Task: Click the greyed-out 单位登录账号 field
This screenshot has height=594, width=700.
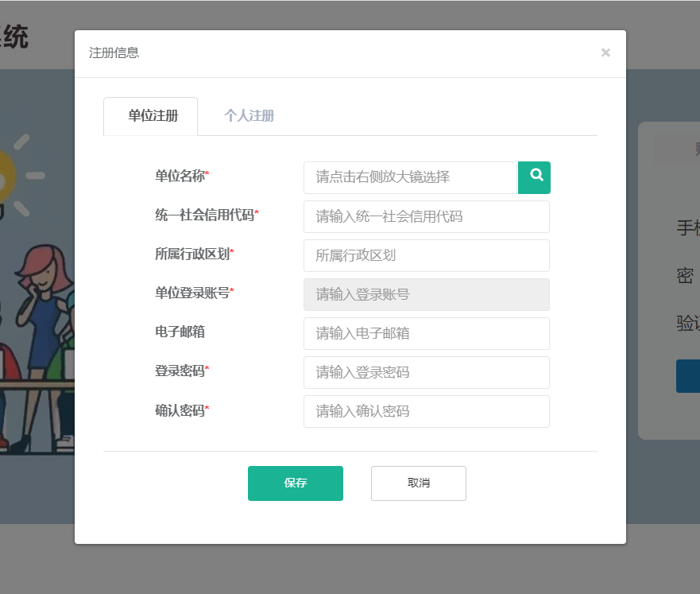Action: coord(426,294)
